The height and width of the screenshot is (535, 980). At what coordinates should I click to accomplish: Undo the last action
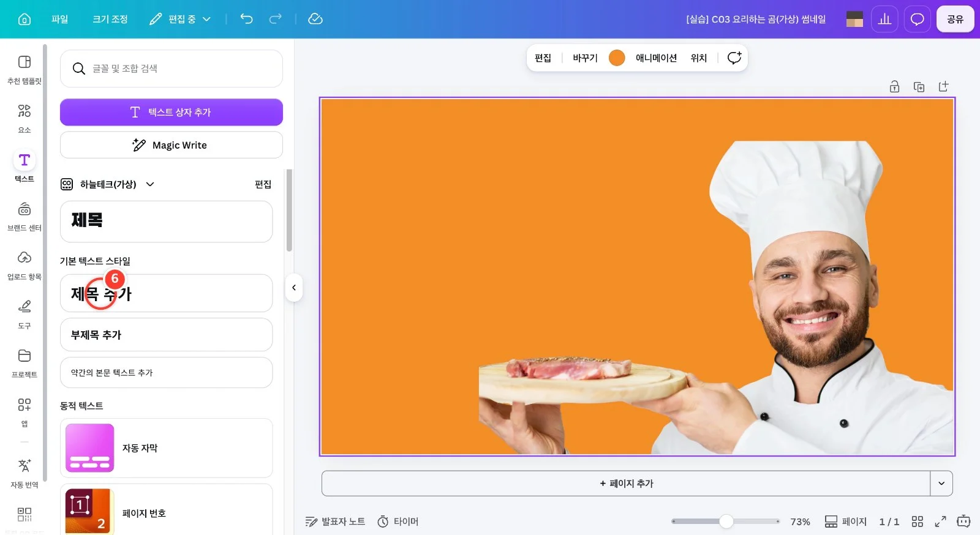[246, 19]
